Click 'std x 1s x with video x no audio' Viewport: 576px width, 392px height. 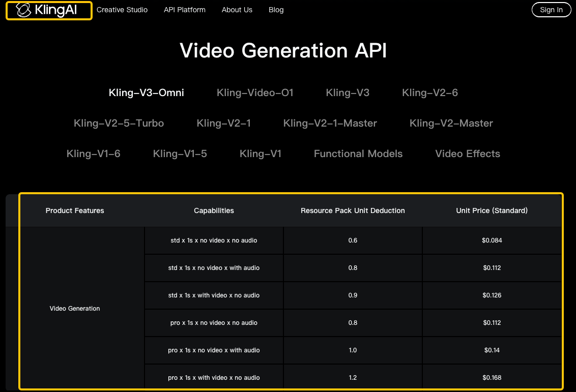[214, 295]
